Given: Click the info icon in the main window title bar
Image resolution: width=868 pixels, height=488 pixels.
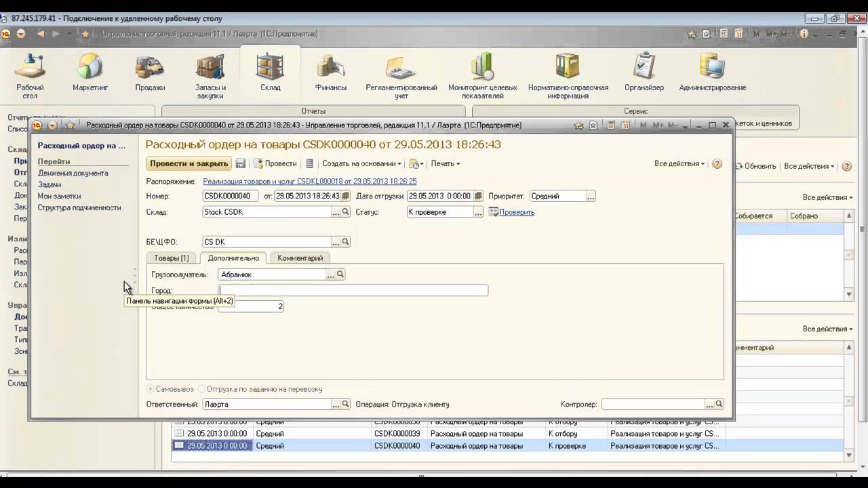Looking at the screenshot, I should pos(804,34).
